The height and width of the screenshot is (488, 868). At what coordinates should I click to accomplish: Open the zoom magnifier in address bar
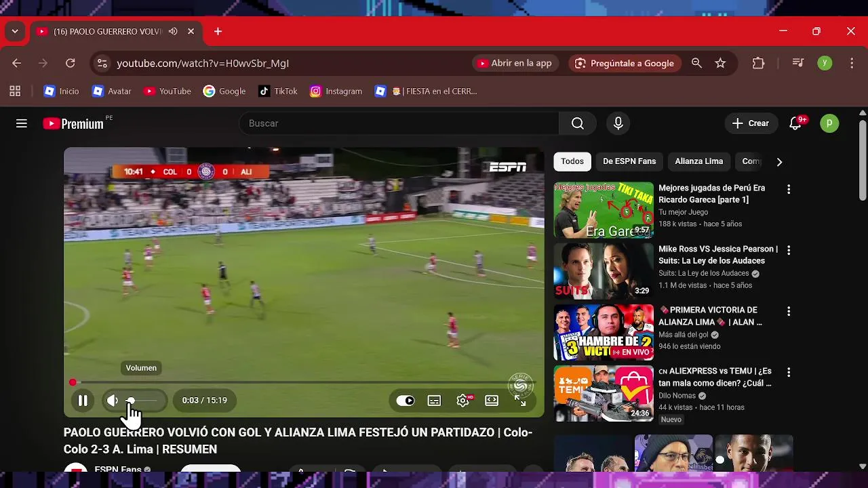pyautogui.click(x=696, y=63)
